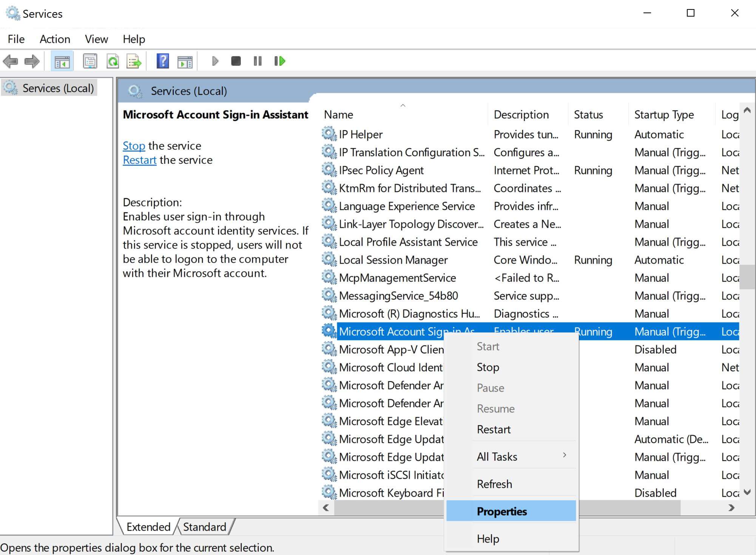Open Help using the toolbar icon
This screenshot has width=756, height=555.
click(x=162, y=61)
